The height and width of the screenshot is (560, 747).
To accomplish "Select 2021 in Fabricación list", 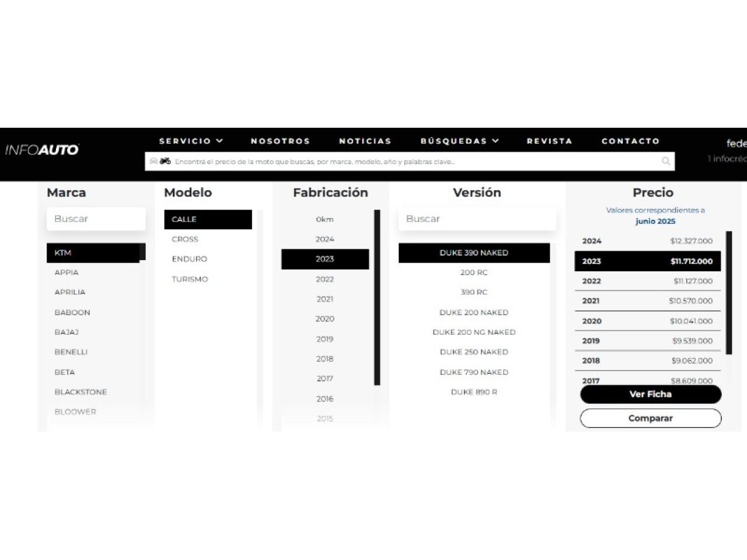I will [325, 299].
